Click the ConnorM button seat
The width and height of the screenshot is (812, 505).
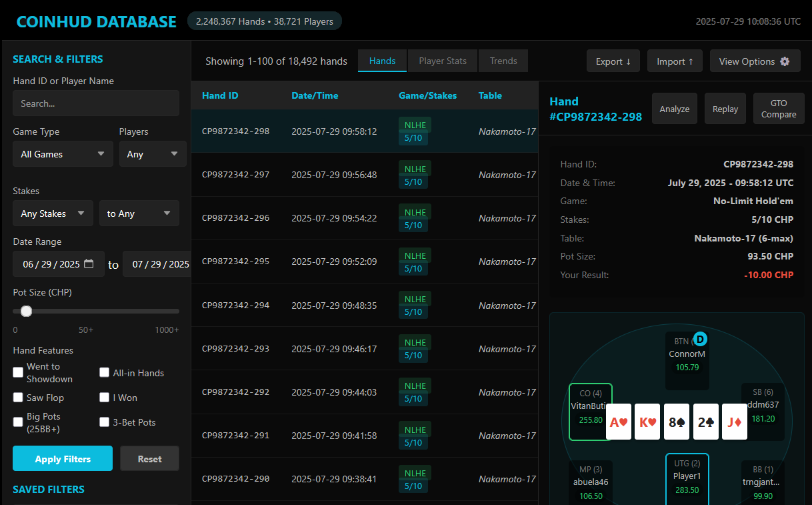coord(687,360)
